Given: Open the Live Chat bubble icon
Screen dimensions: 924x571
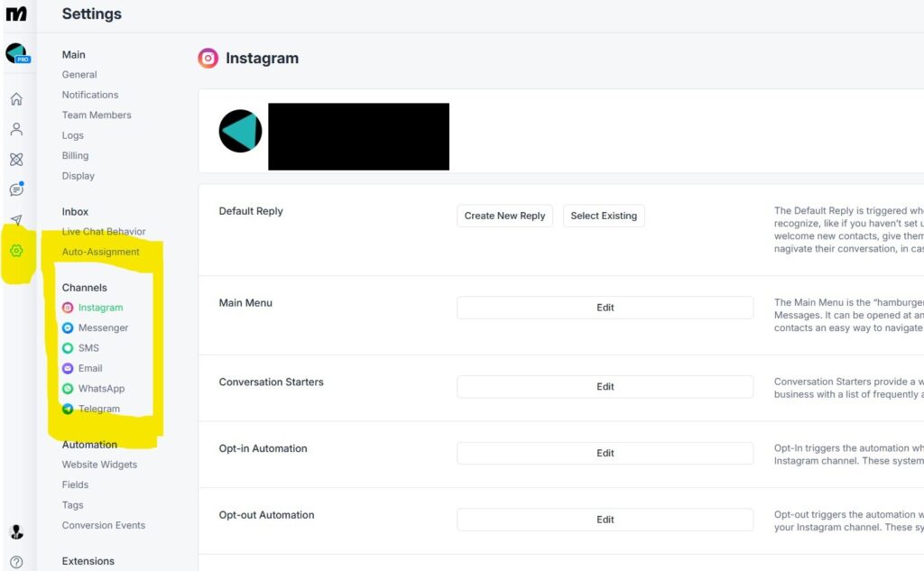Looking at the screenshot, I should [16, 189].
